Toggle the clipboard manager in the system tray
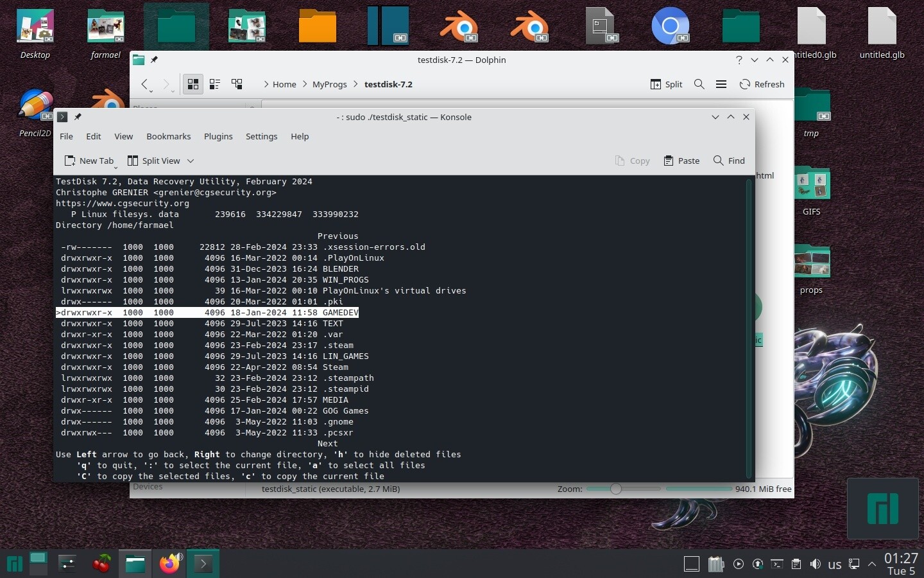Viewport: 924px width, 578px height. point(796,565)
